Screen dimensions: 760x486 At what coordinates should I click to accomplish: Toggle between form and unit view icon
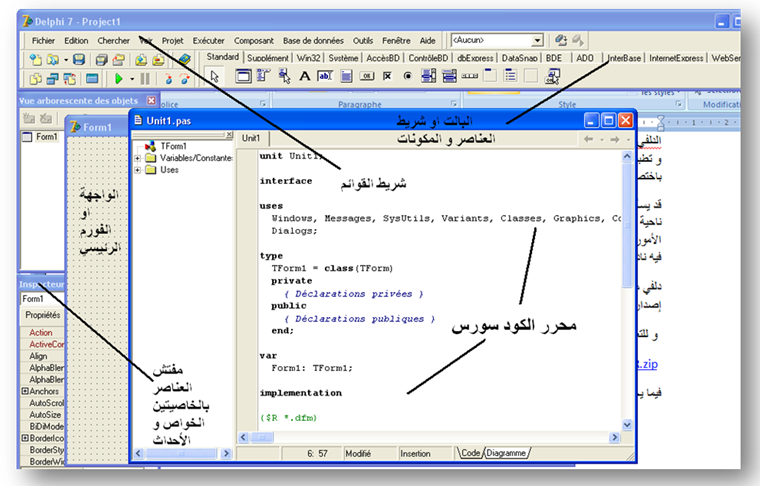tap(70, 78)
